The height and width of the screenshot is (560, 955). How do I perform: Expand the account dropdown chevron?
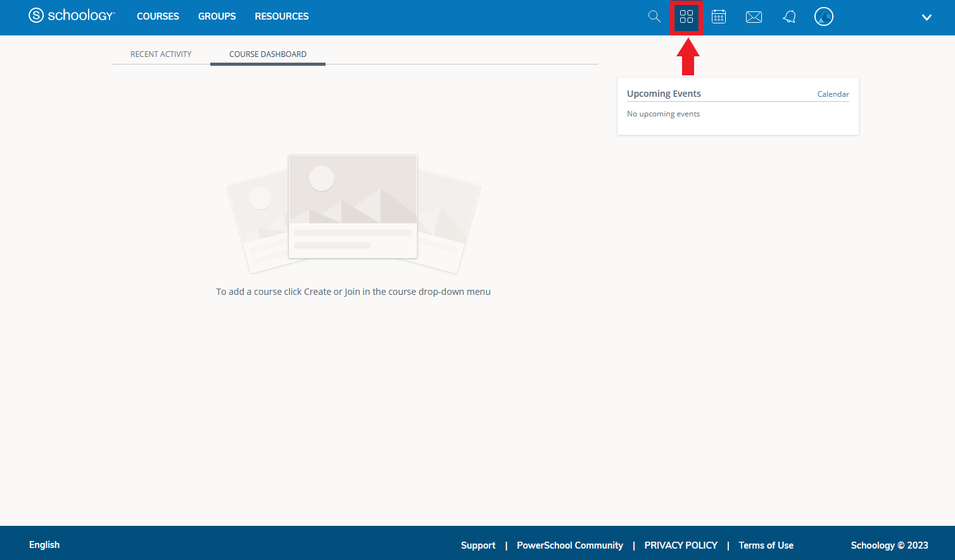[x=927, y=18]
